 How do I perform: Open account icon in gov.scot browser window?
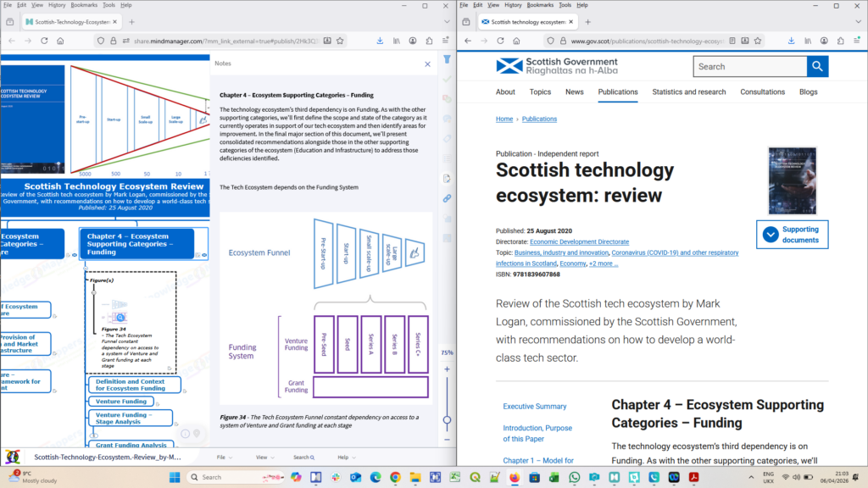[x=824, y=41]
